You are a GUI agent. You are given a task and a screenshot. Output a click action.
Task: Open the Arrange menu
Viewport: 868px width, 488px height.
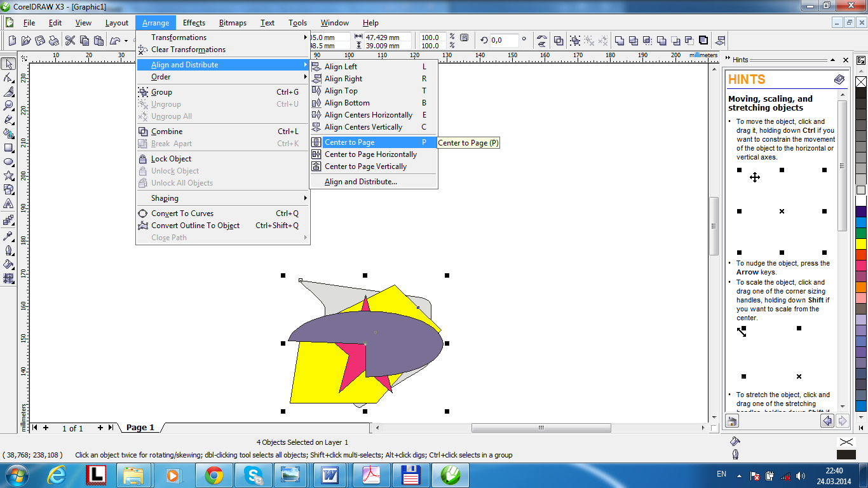[x=156, y=23]
